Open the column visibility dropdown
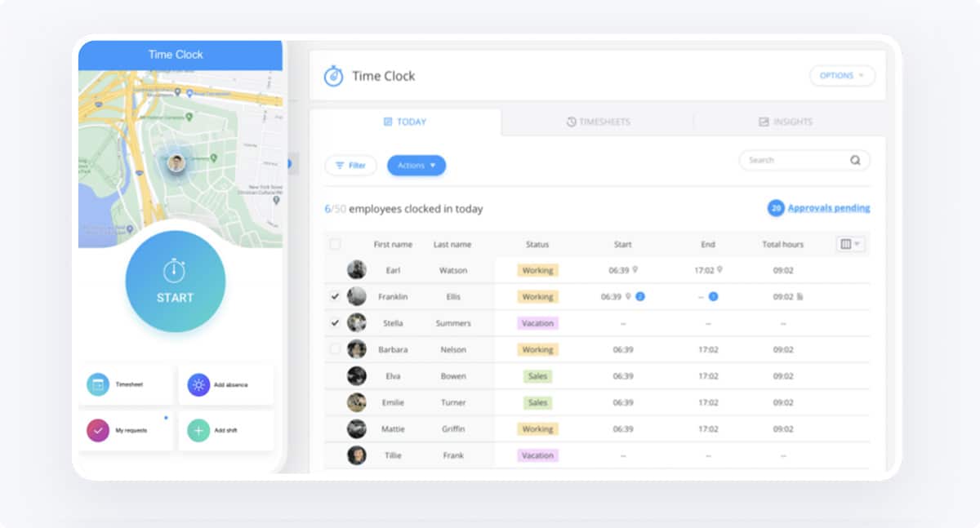This screenshot has width=980, height=528. click(x=849, y=243)
